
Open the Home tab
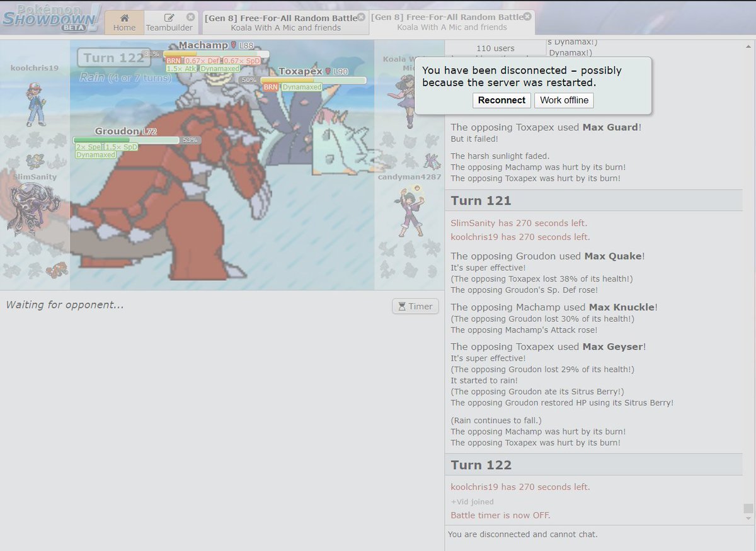(x=124, y=22)
